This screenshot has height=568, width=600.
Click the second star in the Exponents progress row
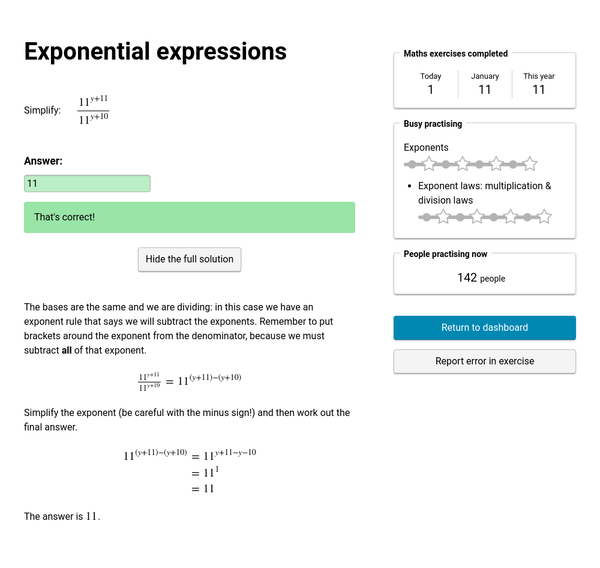(x=462, y=163)
